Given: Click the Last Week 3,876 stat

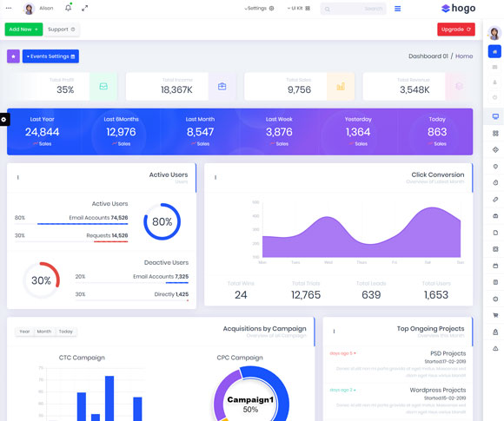Looking at the screenshot, I should (279, 132).
